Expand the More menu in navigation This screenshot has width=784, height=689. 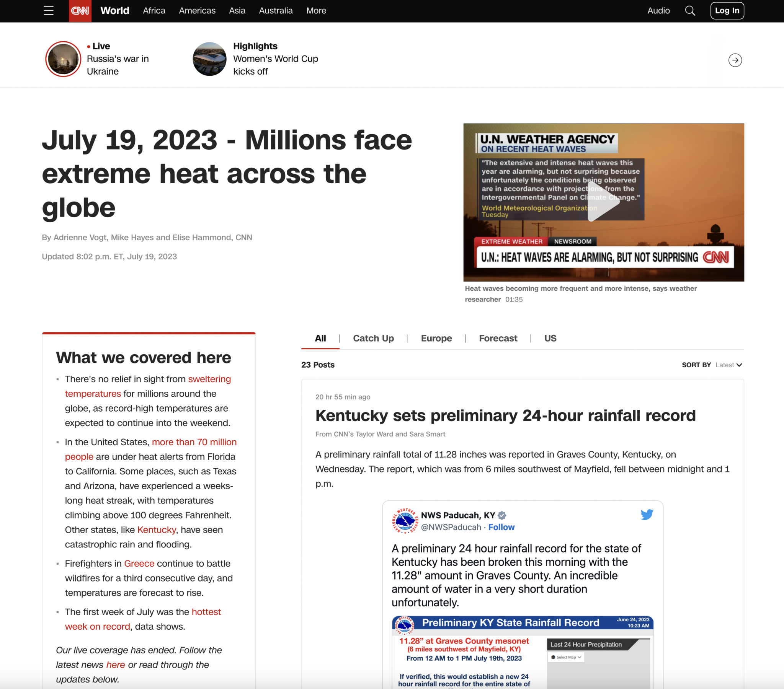[316, 11]
